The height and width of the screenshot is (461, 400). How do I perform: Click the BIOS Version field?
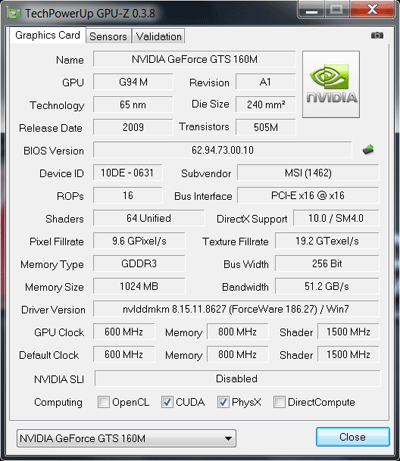point(222,150)
